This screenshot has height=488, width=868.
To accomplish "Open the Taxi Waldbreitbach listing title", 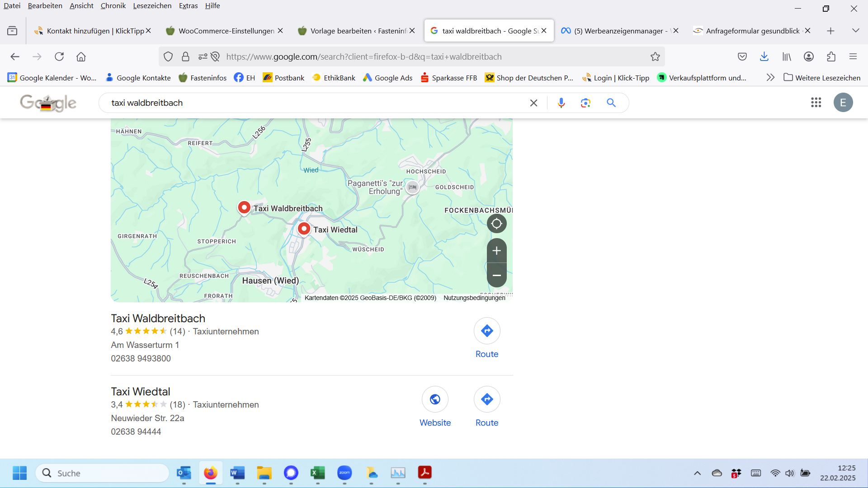I will click(158, 318).
